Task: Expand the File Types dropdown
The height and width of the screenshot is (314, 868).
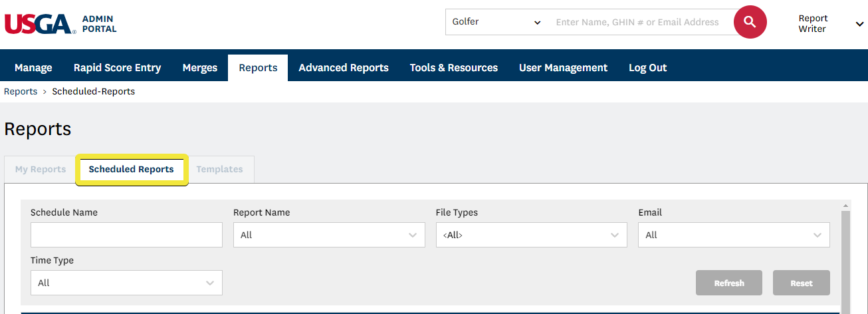Action: (531, 235)
